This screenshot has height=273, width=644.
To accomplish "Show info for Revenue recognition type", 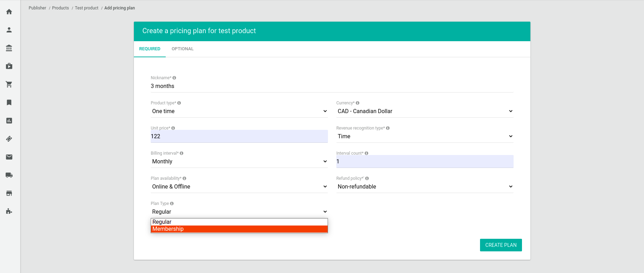I will (388, 128).
